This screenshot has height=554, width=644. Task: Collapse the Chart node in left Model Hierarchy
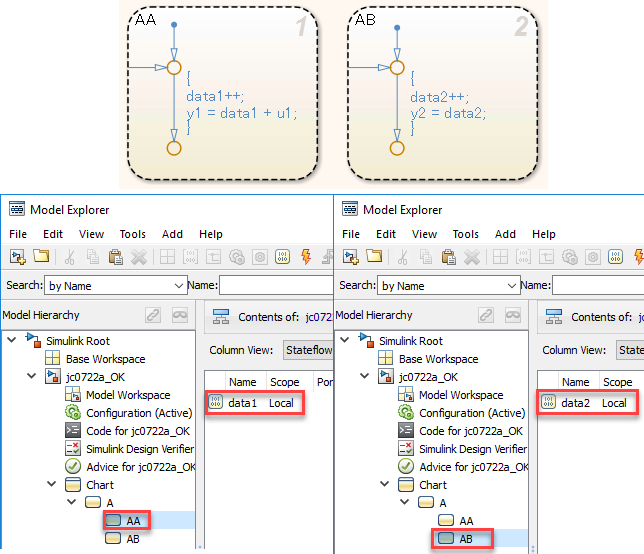(52, 484)
